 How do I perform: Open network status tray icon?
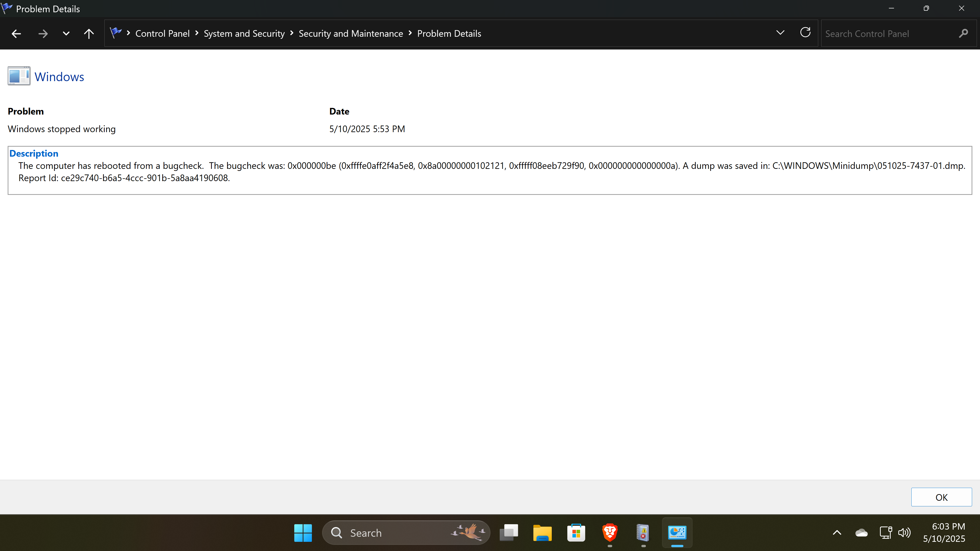(x=886, y=533)
